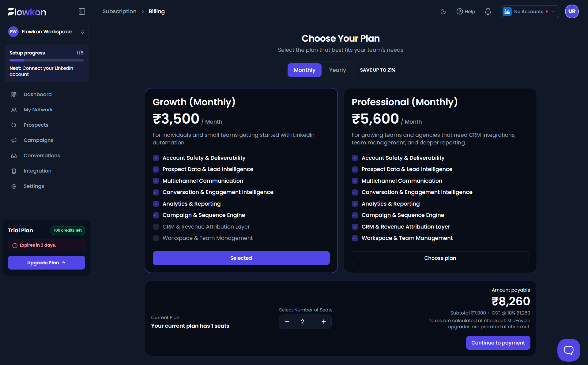Click the Setup progress bar

[x=47, y=60]
